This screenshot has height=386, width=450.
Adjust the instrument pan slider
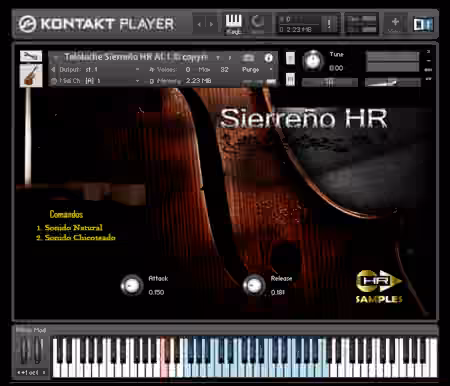[329, 82]
